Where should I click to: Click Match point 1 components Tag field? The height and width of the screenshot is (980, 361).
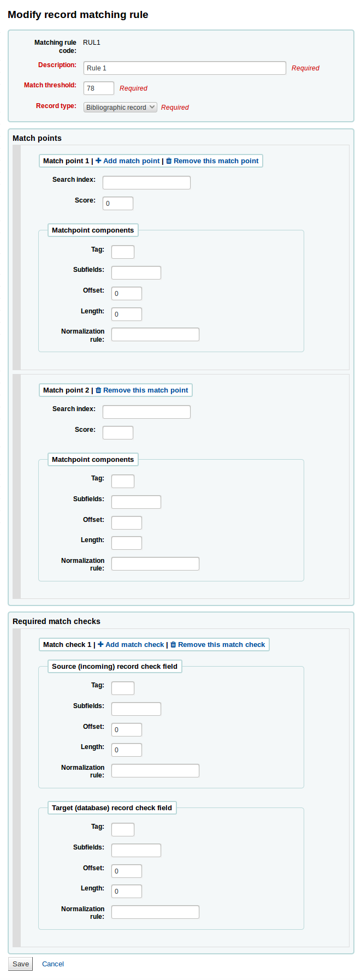tap(123, 252)
